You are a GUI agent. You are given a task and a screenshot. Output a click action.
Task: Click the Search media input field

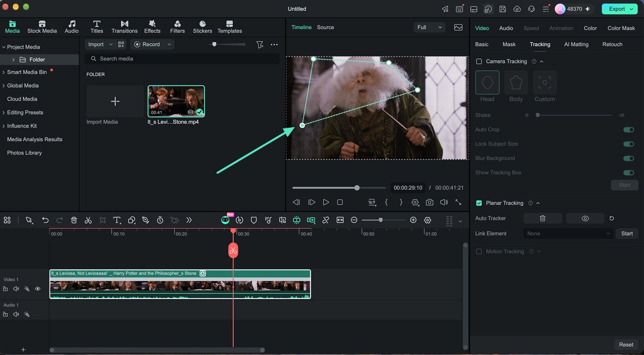pyautogui.click(x=182, y=59)
